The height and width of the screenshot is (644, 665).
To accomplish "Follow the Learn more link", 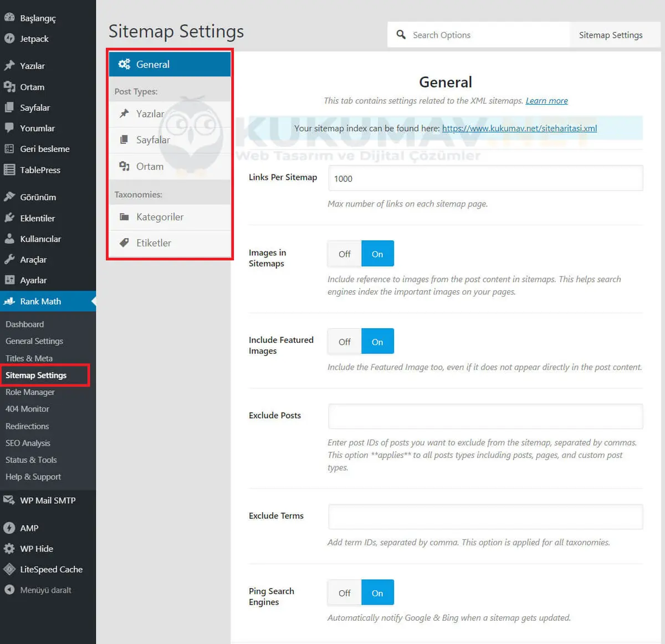I will (x=546, y=101).
